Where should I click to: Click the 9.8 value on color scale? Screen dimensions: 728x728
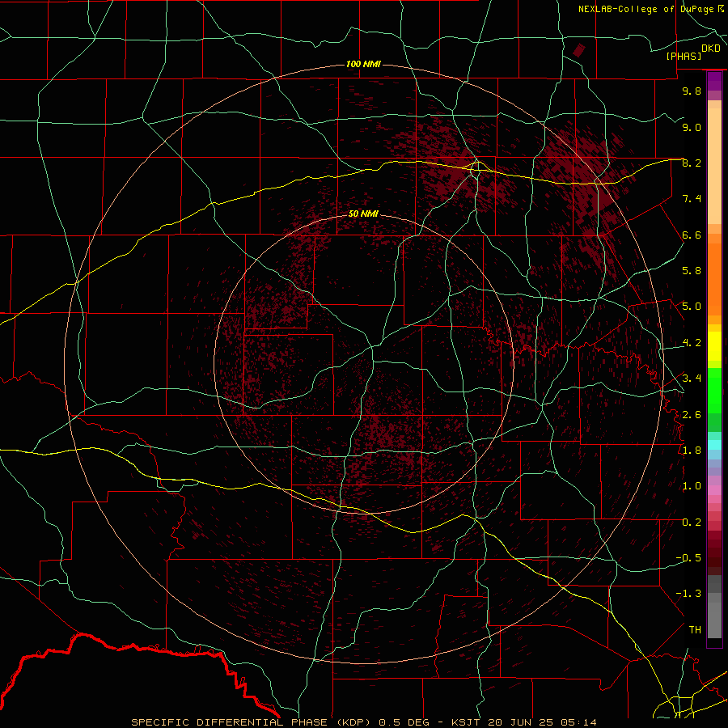(692, 91)
